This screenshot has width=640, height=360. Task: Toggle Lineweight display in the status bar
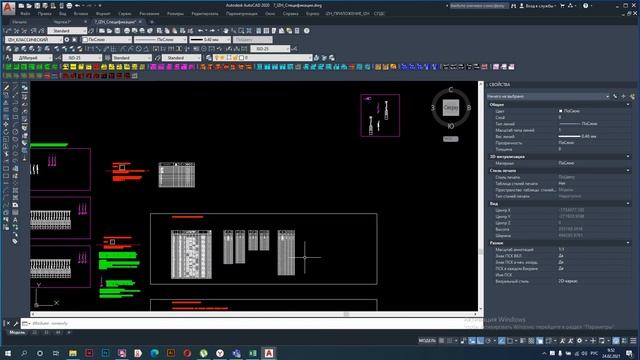(x=523, y=340)
